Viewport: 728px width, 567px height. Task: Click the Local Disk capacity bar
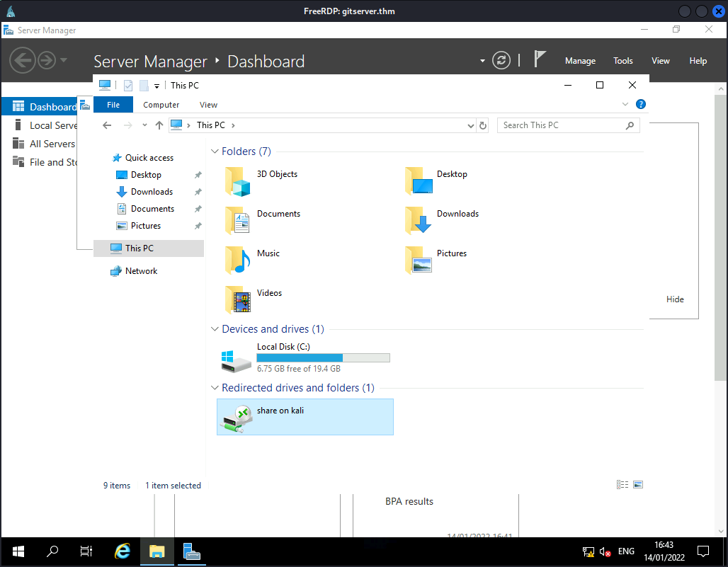pyautogui.click(x=323, y=357)
